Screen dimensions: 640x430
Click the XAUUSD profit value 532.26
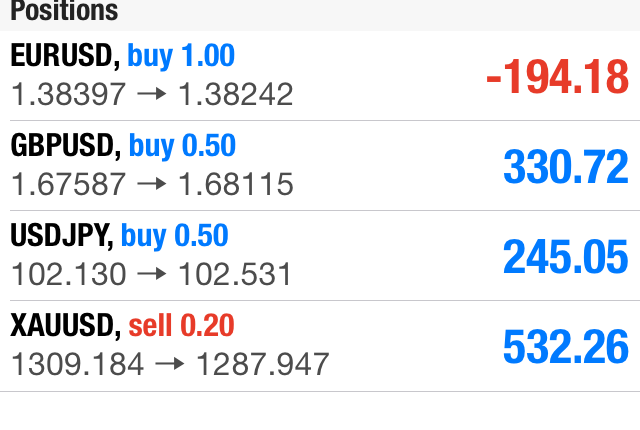point(565,347)
